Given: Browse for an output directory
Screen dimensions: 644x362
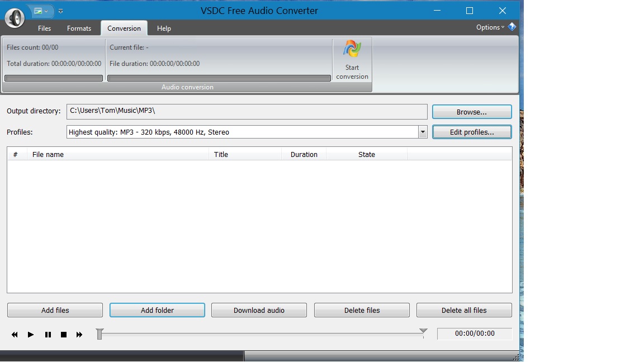Looking at the screenshot, I should point(471,112).
